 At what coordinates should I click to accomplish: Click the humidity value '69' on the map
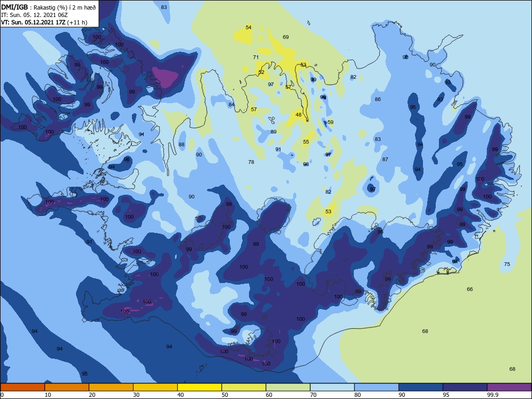pyautogui.click(x=286, y=37)
